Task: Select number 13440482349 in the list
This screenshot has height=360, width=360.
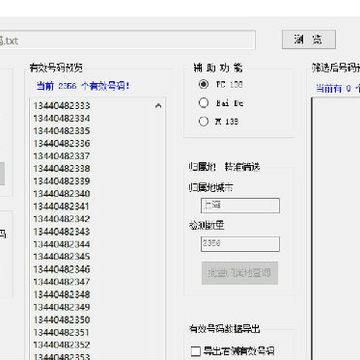Action: coord(62,307)
